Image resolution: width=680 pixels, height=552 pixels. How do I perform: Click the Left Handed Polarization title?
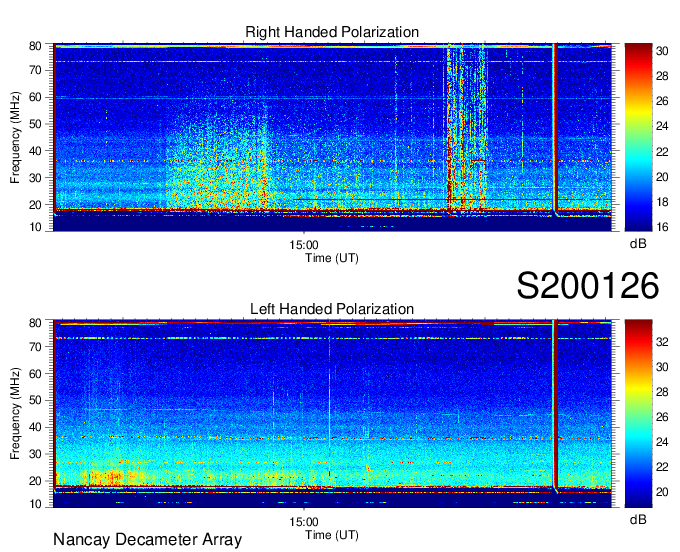point(332,309)
